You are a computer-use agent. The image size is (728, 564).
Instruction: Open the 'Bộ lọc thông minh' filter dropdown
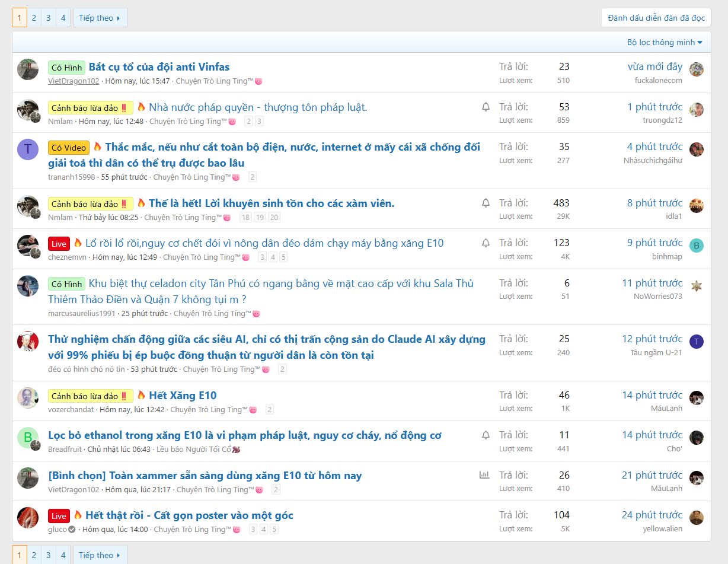(665, 42)
